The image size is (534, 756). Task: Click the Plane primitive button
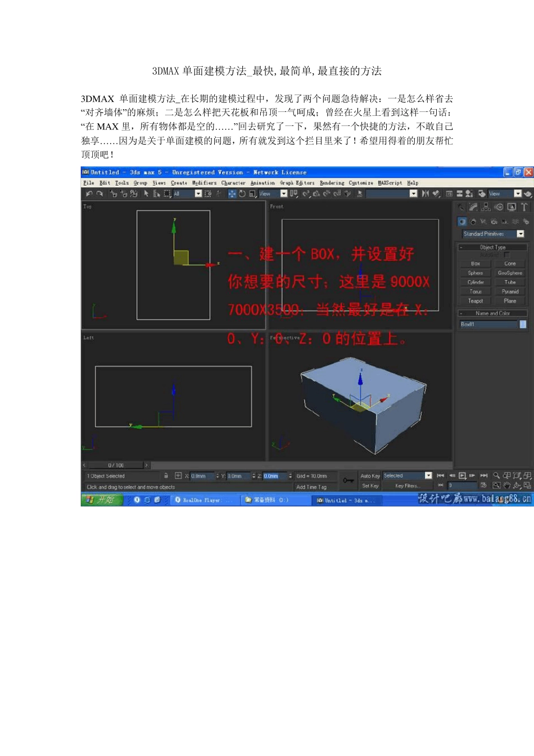tap(510, 301)
